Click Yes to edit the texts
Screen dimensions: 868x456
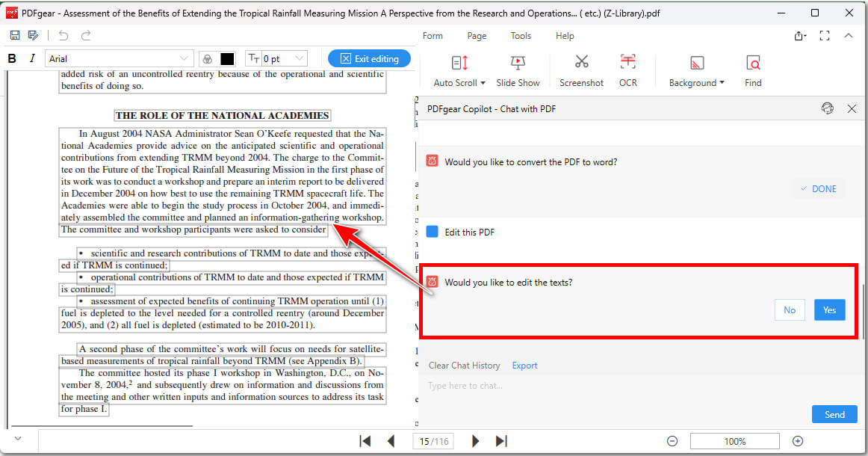click(829, 309)
